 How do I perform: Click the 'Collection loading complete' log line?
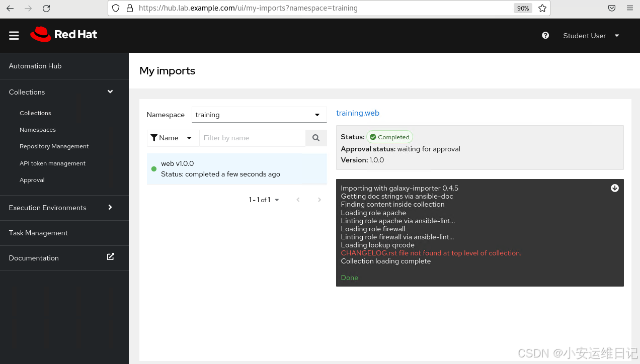click(x=386, y=261)
